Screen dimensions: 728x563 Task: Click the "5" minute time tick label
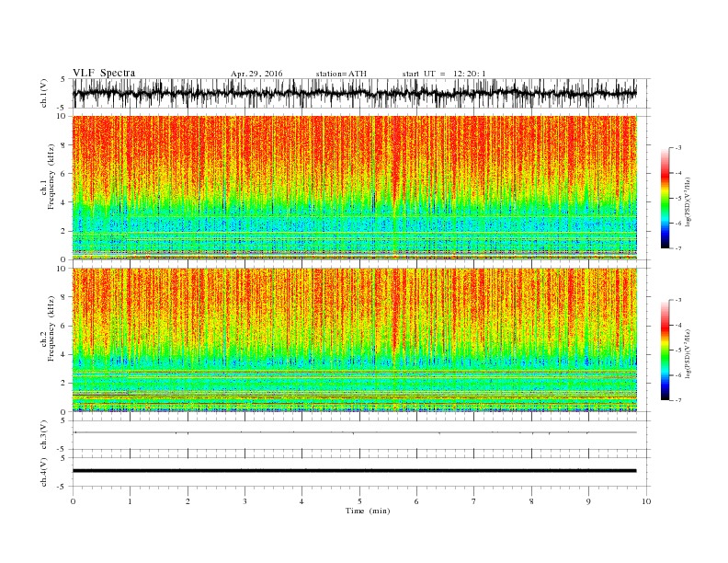pos(359,501)
